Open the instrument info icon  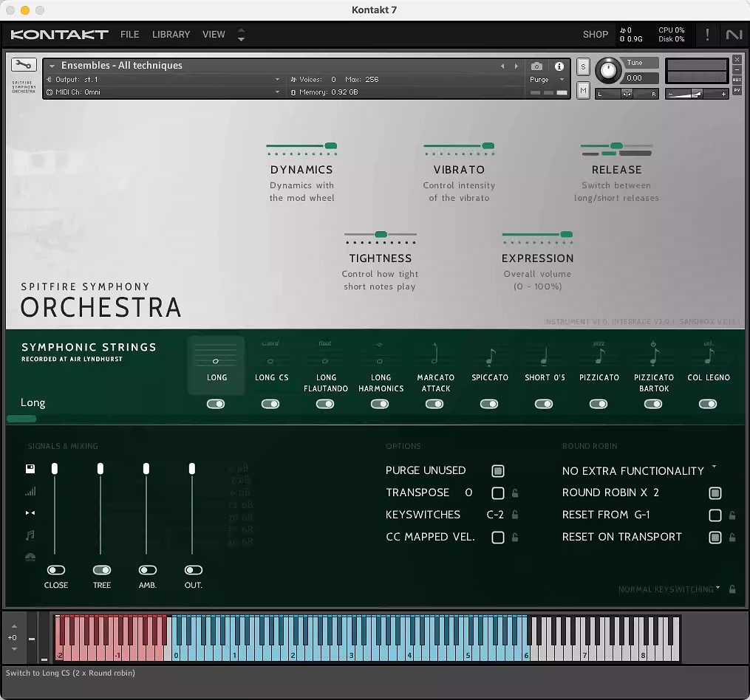559,66
